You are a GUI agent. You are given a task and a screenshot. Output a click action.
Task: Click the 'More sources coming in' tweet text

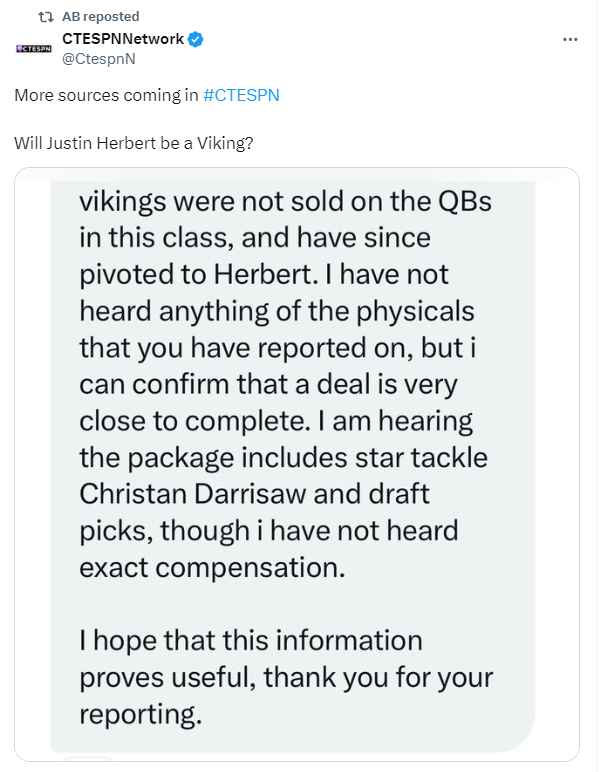click(106, 95)
